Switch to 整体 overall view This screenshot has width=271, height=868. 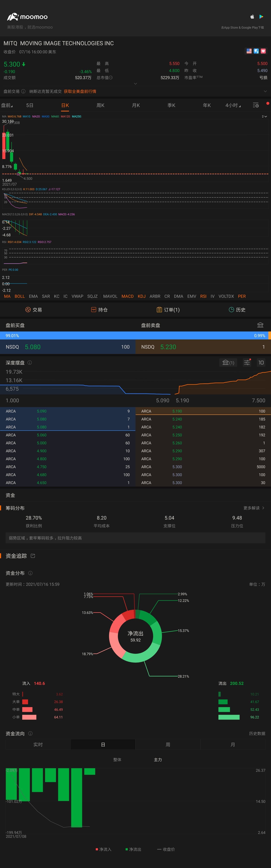117,760
